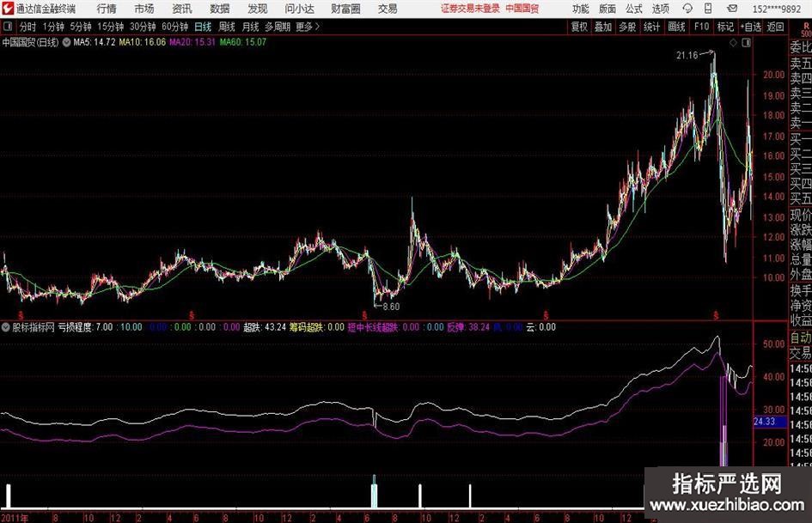Select the 日线 daily period tab
The height and width of the screenshot is (523, 812).
(203, 27)
